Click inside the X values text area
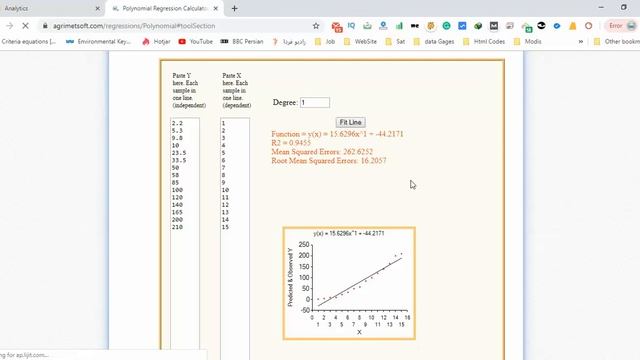The image size is (640, 360). coord(235,239)
